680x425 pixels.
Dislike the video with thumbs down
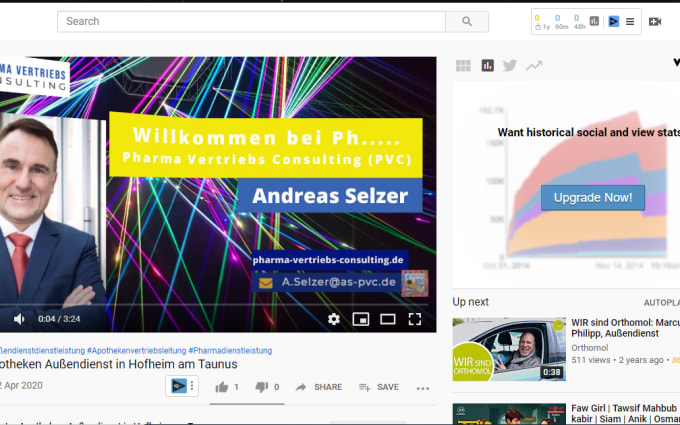[x=262, y=387]
